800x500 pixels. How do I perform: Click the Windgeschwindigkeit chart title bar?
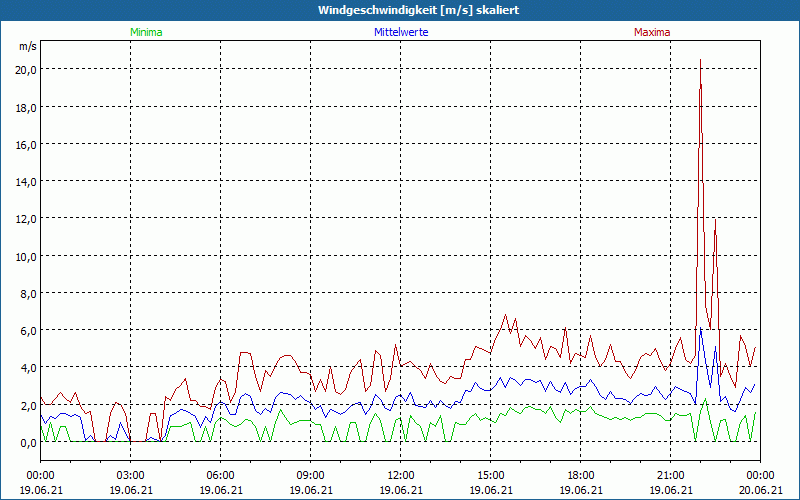tap(400, 10)
